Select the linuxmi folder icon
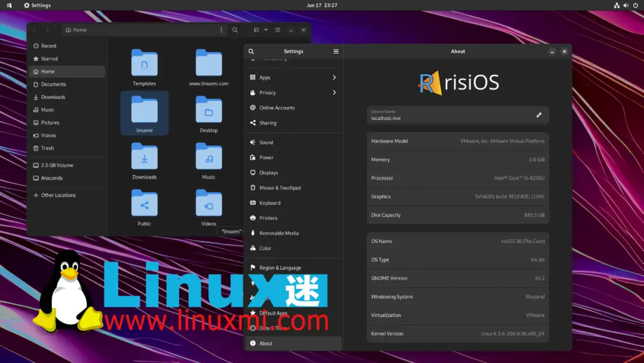 (144, 110)
